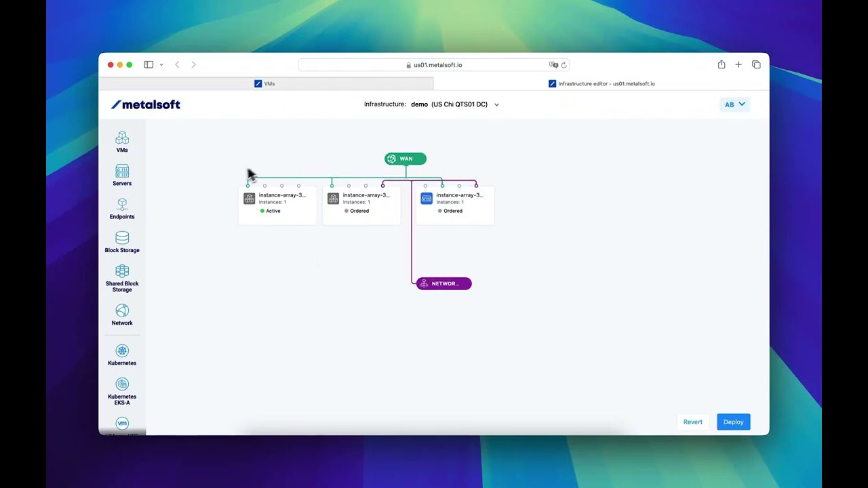Click the gray cubes icon on the Active instance array

pyautogui.click(x=249, y=199)
